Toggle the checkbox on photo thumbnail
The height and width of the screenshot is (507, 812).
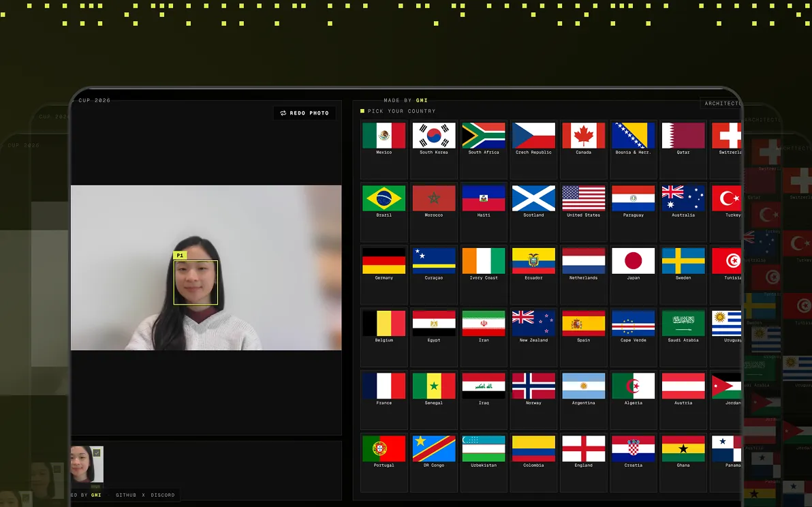(96, 452)
